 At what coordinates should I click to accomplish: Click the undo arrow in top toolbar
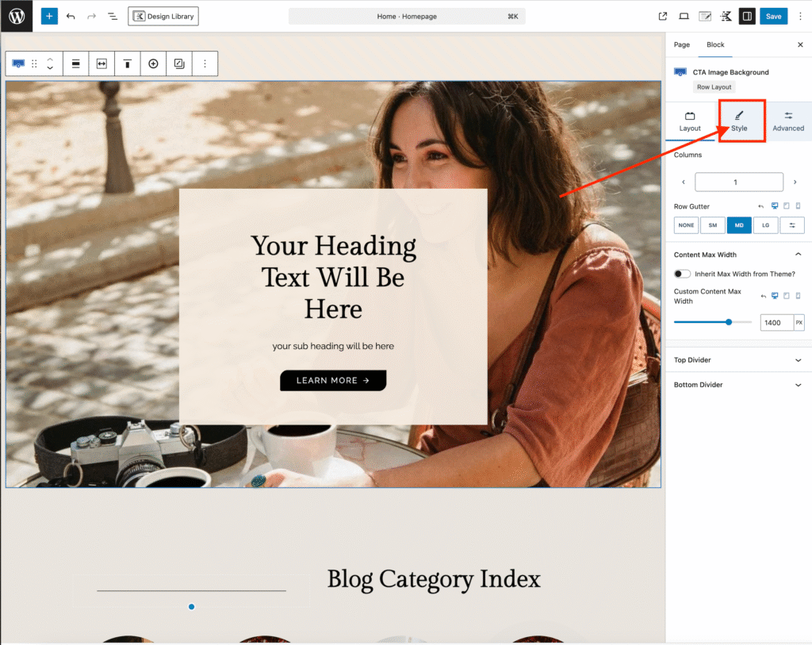(x=71, y=16)
